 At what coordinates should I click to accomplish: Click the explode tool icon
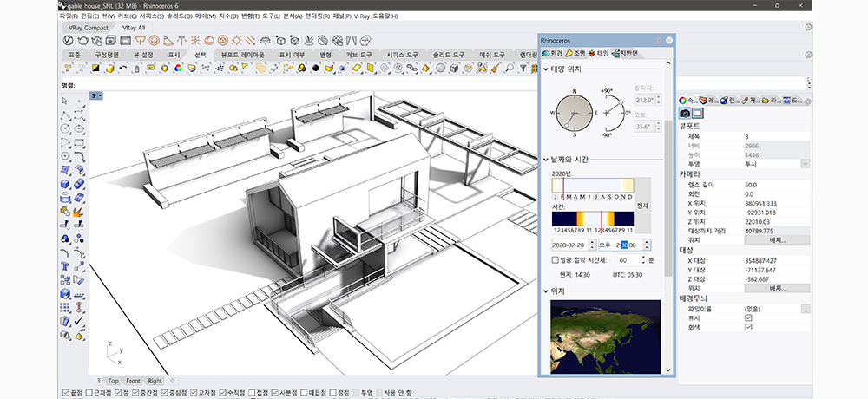[79, 212]
